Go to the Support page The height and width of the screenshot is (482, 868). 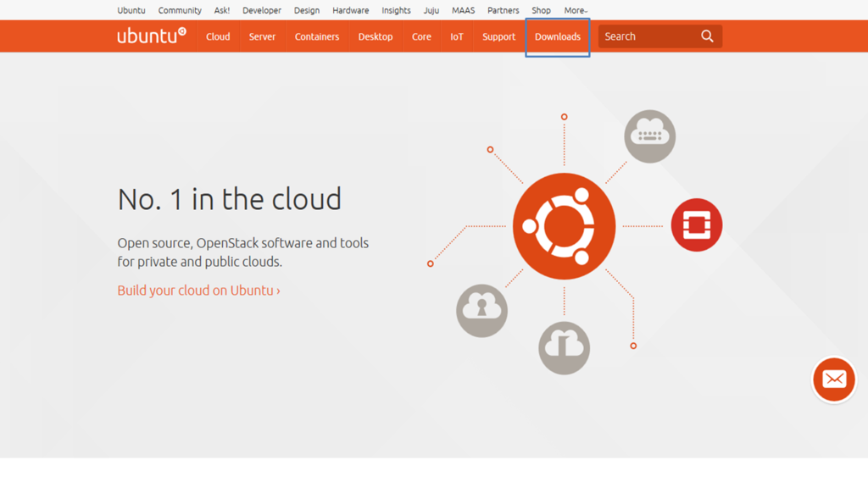tap(498, 36)
